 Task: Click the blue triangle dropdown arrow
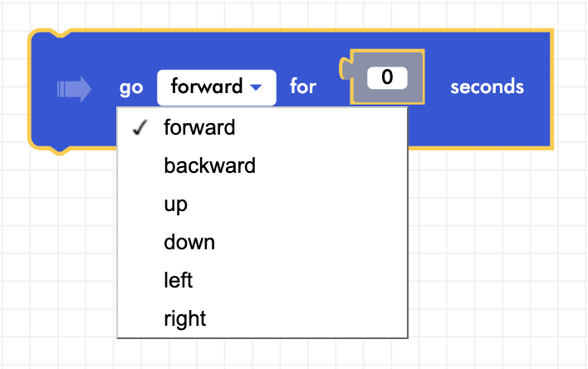tap(257, 86)
